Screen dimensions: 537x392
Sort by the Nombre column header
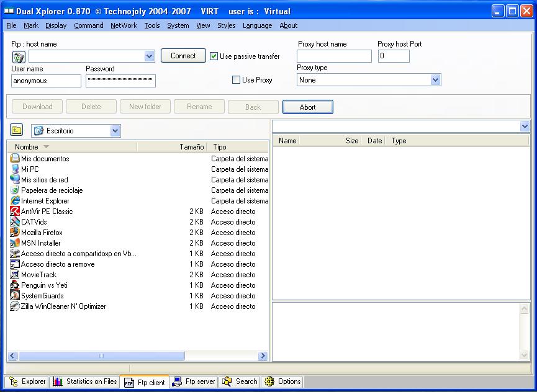pyautogui.click(x=72, y=147)
